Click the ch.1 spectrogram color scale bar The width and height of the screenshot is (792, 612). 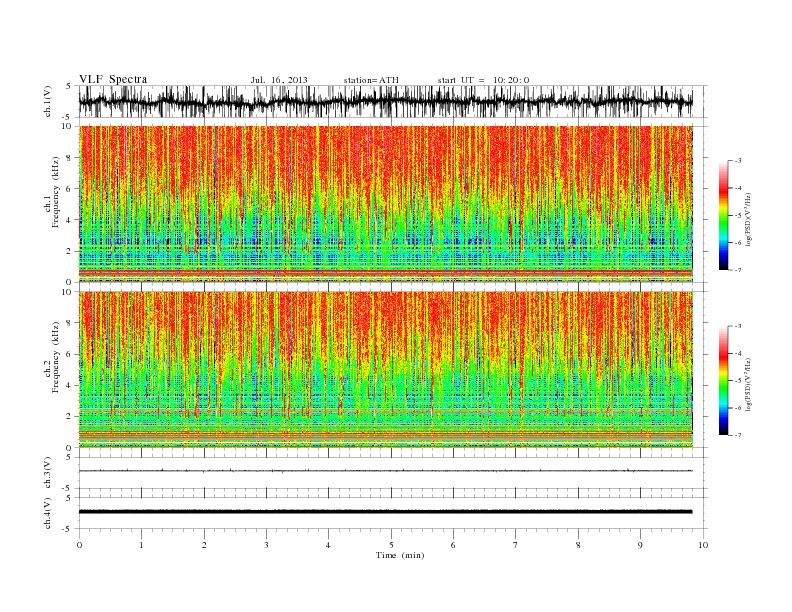[723, 215]
